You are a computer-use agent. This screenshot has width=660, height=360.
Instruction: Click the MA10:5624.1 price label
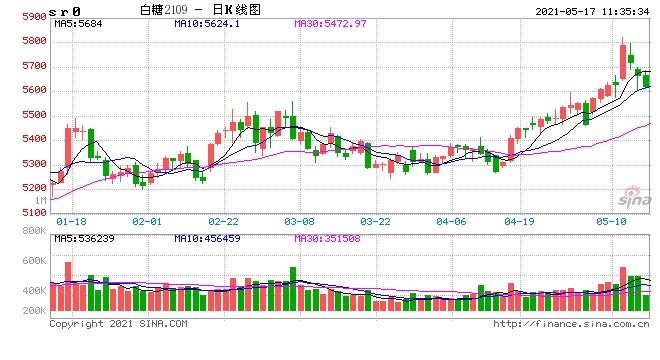tap(207, 24)
